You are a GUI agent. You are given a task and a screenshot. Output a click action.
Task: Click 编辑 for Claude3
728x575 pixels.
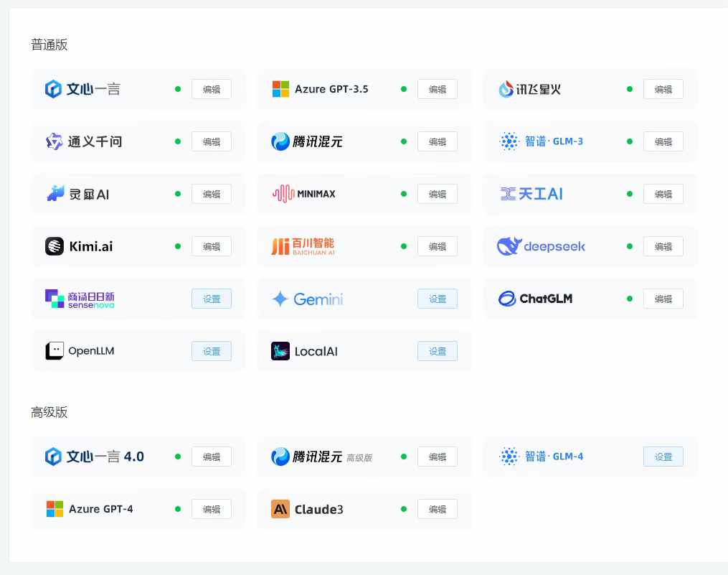tap(438, 510)
